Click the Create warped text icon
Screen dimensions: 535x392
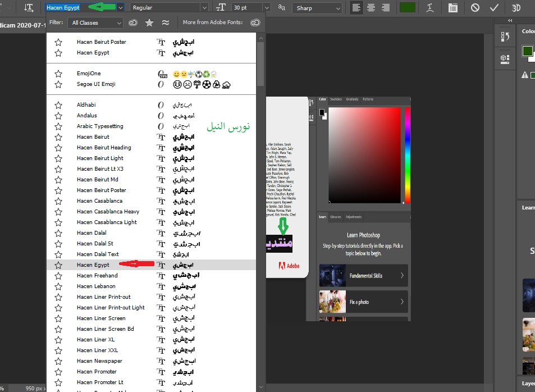pyautogui.click(x=429, y=8)
